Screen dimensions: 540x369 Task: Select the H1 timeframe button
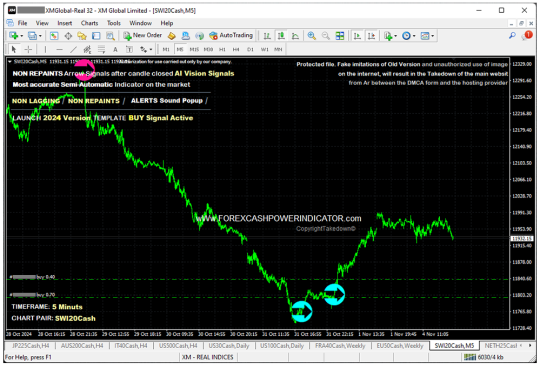coord(222,49)
